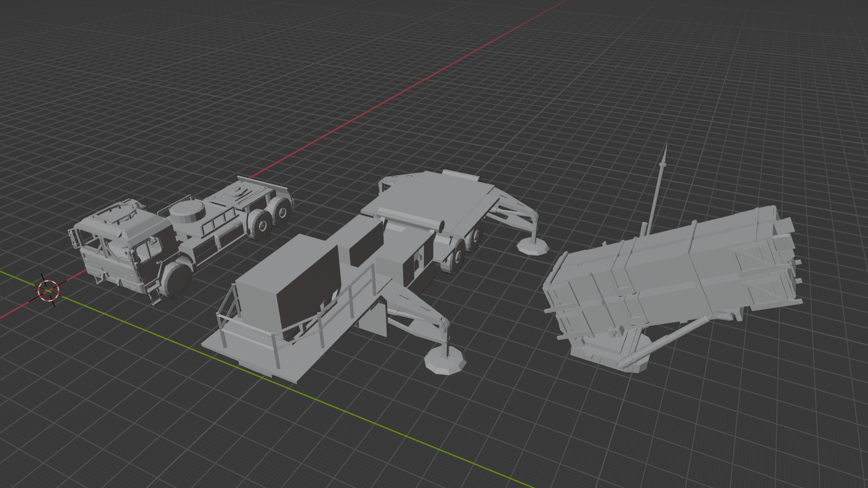868x488 pixels.
Task: Select the truck tractor model
Action: pos(181,239)
